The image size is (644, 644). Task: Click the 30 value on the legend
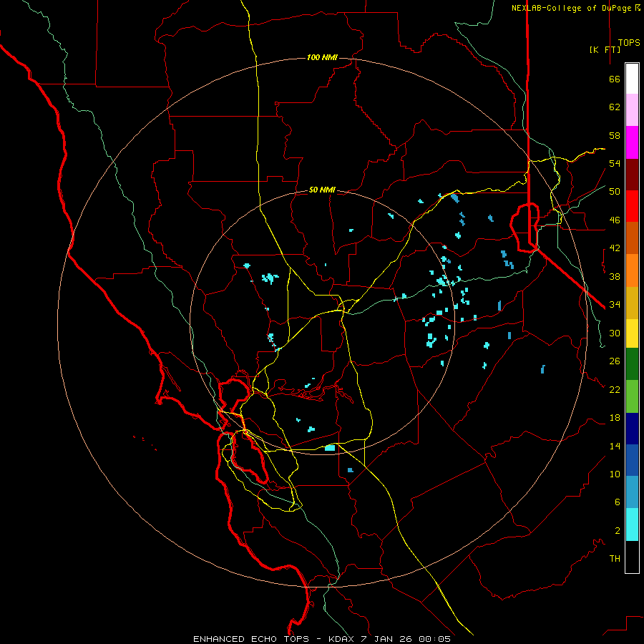point(615,333)
